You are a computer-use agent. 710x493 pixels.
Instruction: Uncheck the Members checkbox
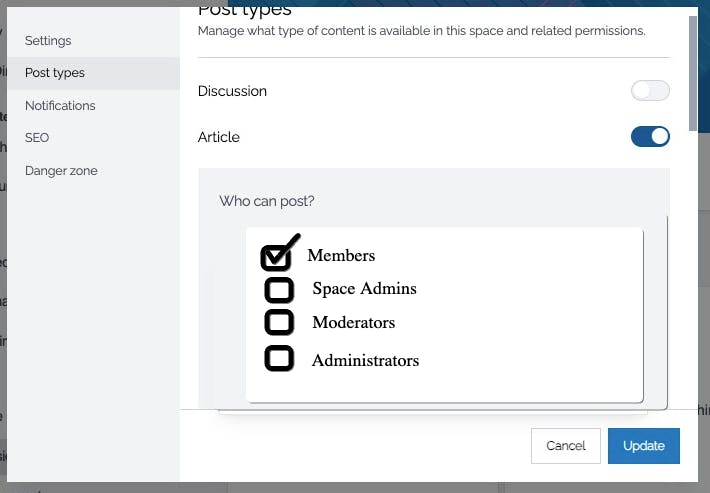277,257
